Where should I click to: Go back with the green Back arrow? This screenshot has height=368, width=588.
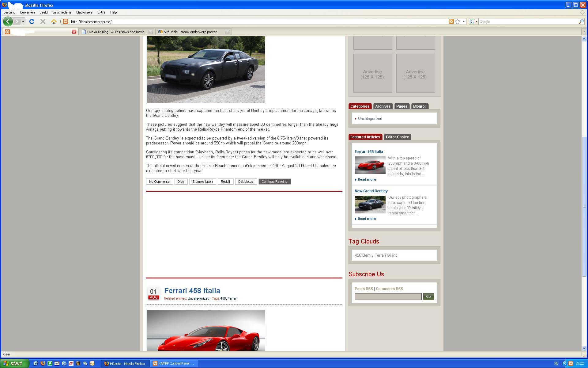click(x=8, y=21)
